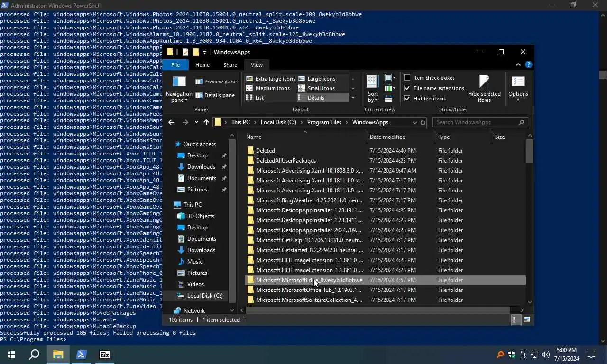Switch layout to Medium icons
Image resolution: width=607 pixels, height=364 pixels.
pyautogui.click(x=267, y=88)
